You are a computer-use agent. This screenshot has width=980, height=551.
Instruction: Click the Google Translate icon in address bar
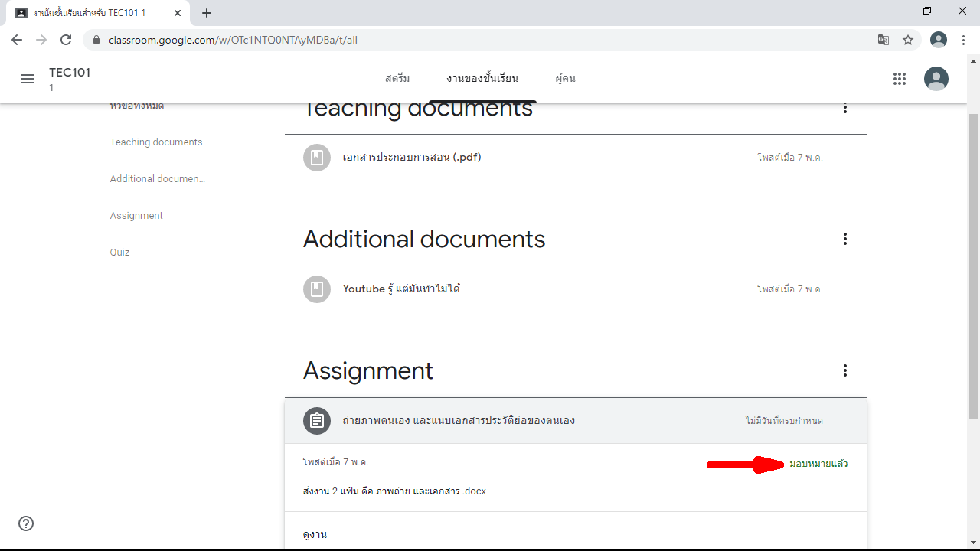point(884,40)
